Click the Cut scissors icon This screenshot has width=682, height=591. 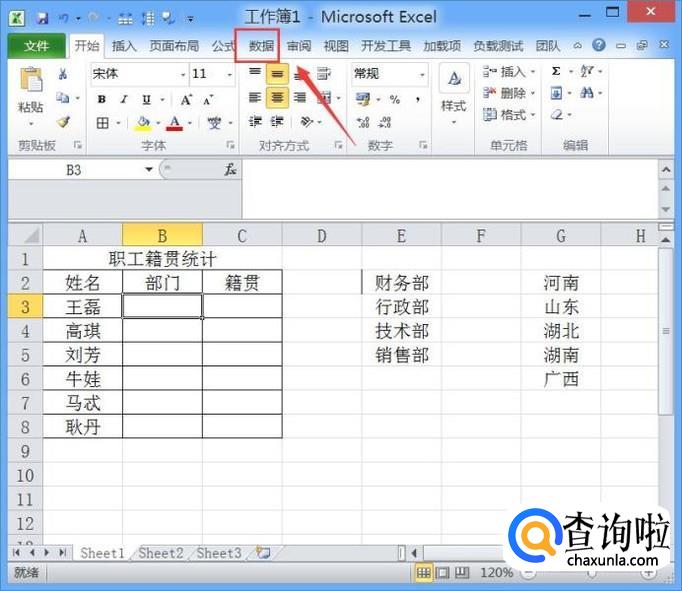tap(63, 74)
